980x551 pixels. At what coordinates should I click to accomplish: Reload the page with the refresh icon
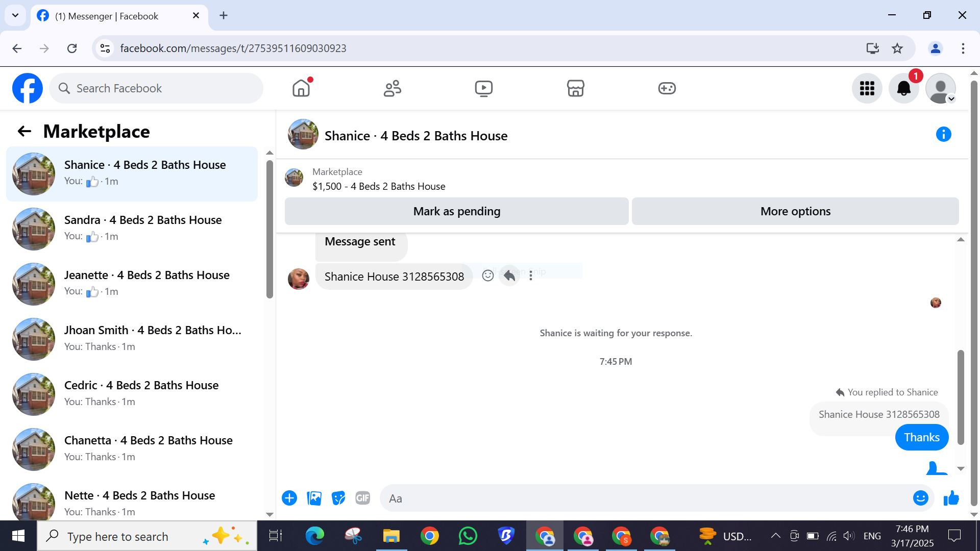coord(72,48)
